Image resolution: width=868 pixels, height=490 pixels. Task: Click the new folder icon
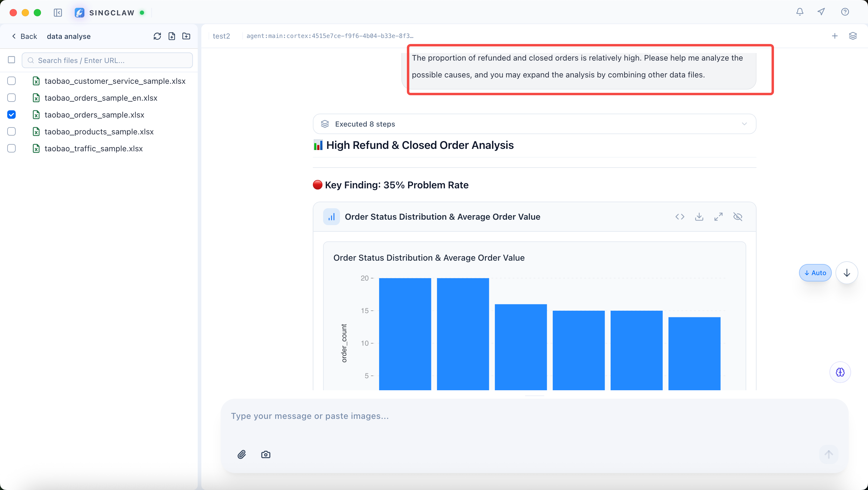(186, 36)
